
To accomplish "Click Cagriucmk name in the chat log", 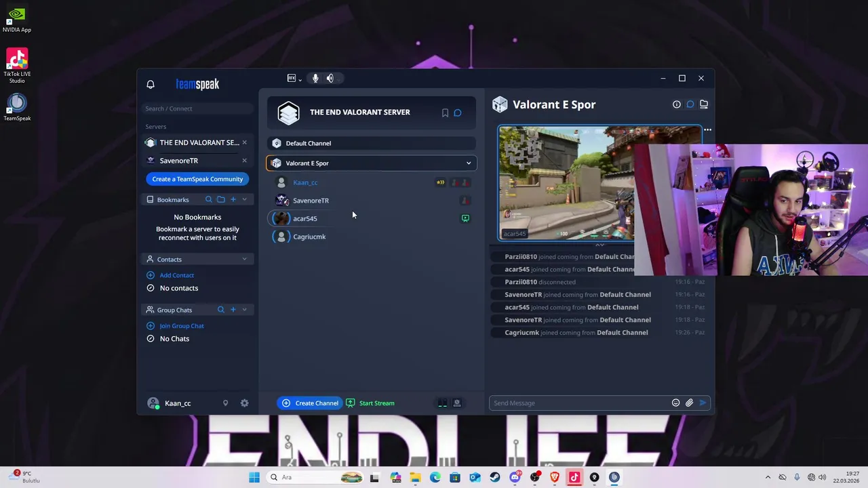I will coord(522,333).
